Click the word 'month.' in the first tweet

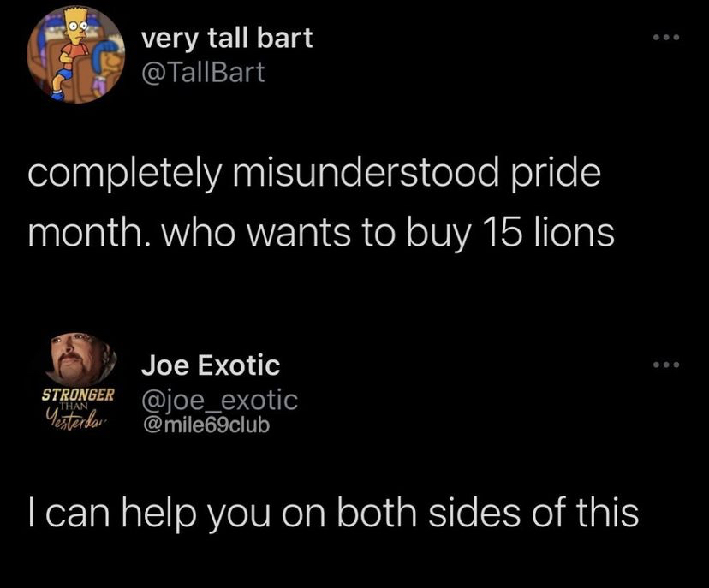[x=89, y=233]
